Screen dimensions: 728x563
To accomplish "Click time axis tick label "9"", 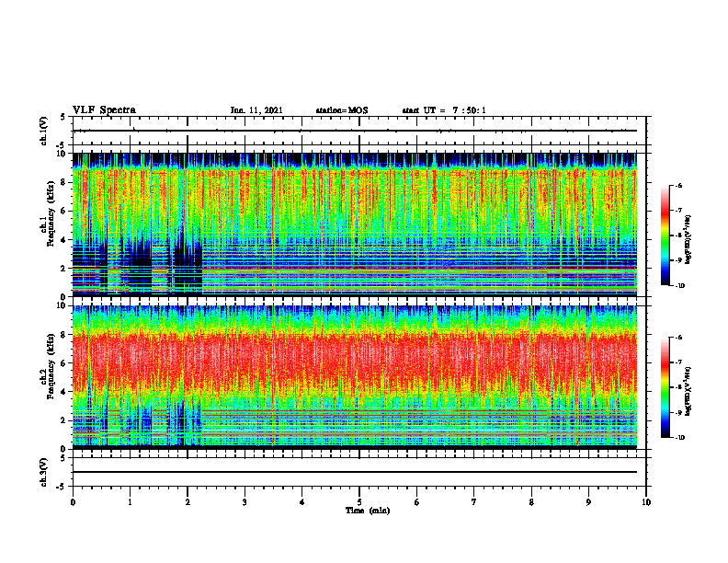I will (x=588, y=502).
